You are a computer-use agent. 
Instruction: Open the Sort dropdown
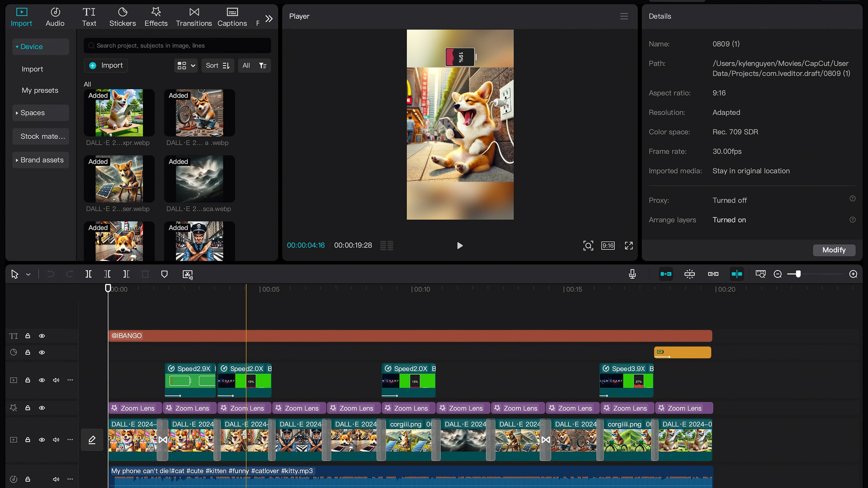(x=218, y=66)
